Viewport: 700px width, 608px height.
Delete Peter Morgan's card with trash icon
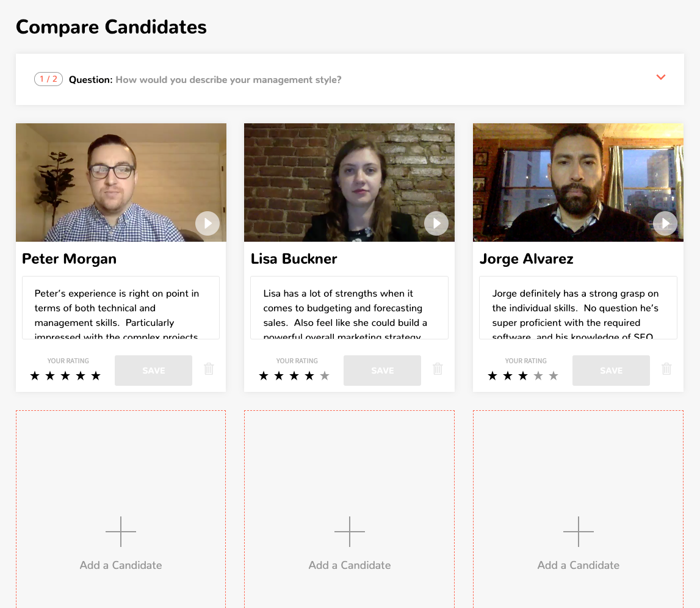click(x=209, y=369)
